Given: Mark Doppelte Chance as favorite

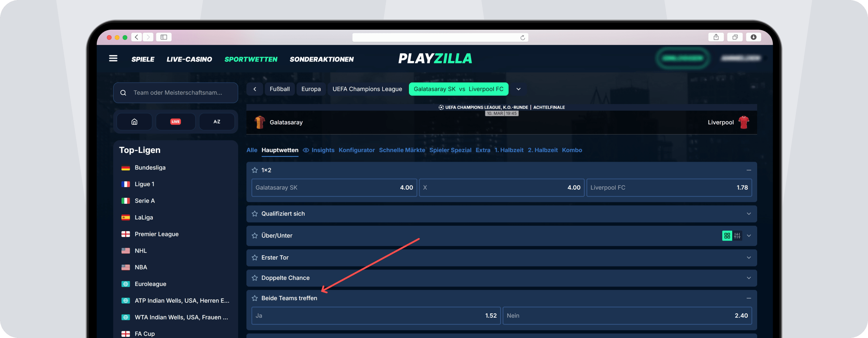Looking at the screenshot, I should pyautogui.click(x=255, y=278).
